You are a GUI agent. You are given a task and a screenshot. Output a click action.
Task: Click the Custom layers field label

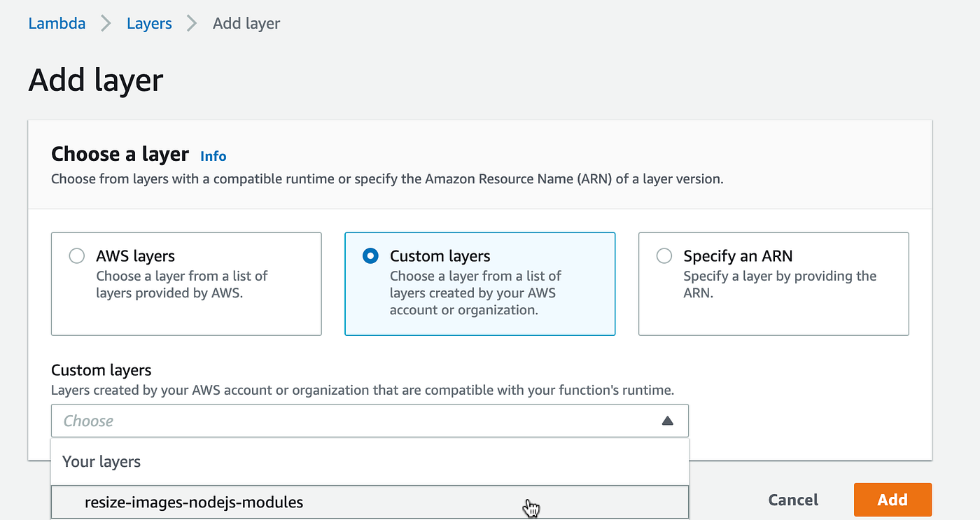(101, 370)
